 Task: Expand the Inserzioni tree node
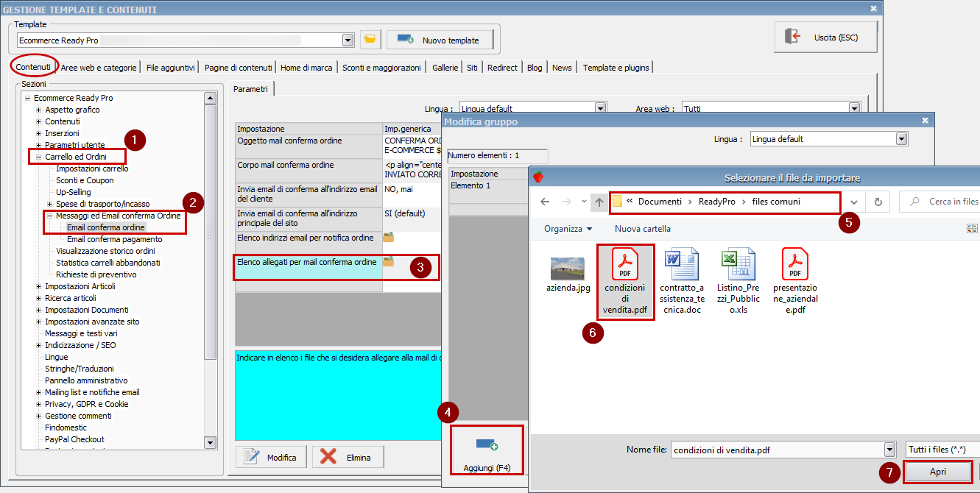38,133
